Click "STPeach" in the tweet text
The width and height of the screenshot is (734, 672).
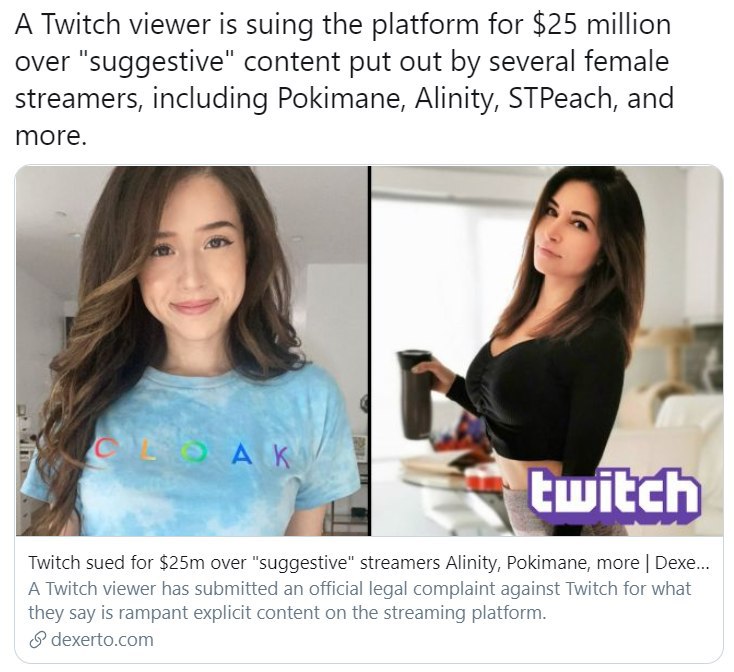click(x=560, y=98)
